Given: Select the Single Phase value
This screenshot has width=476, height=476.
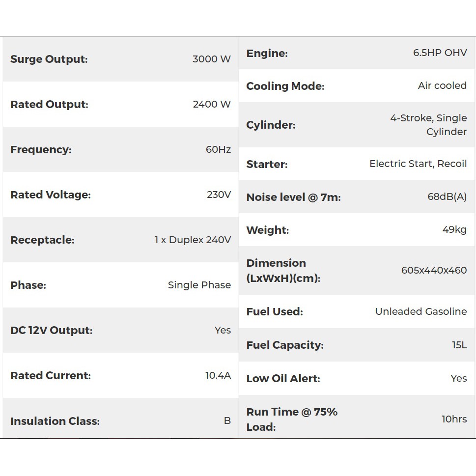Looking at the screenshot, I should (199, 285).
